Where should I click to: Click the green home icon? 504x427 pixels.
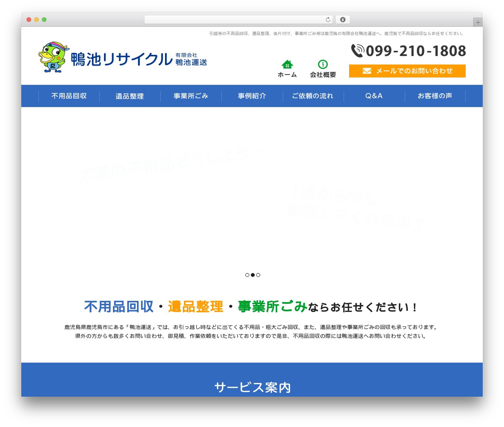[x=287, y=64]
